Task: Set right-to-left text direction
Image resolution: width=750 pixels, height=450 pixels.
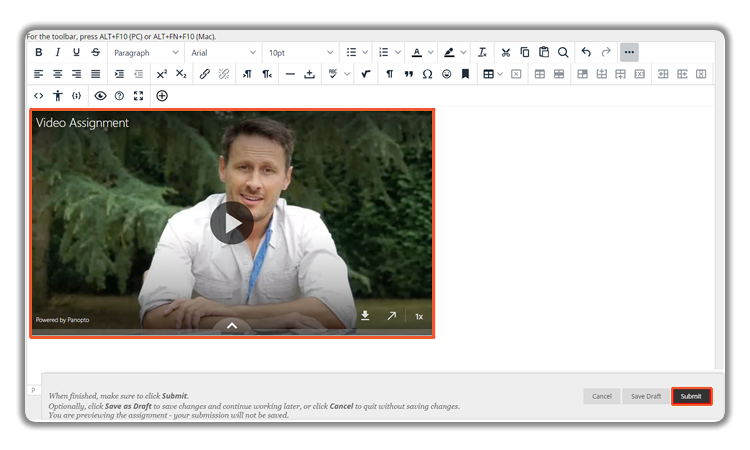Action: pos(267,74)
